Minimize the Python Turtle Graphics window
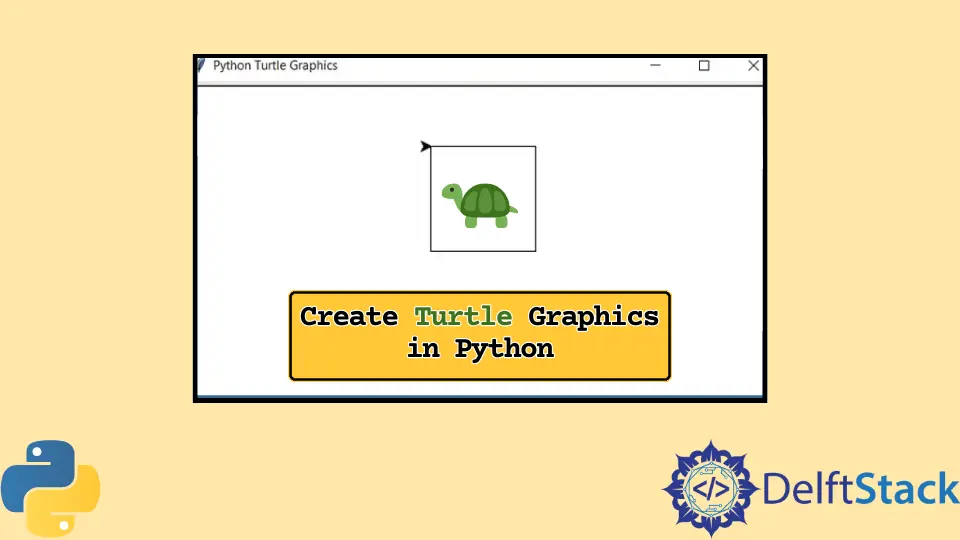960x540 pixels. click(656, 66)
